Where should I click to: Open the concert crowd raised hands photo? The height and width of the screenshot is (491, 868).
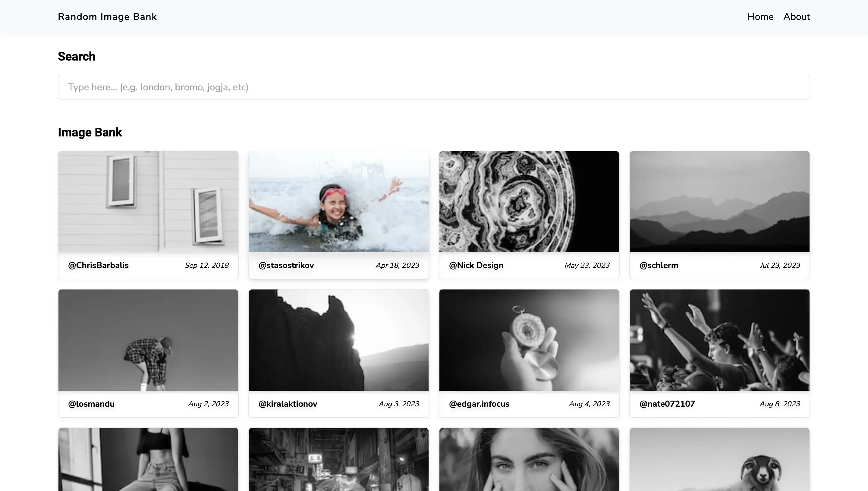[720, 340]
